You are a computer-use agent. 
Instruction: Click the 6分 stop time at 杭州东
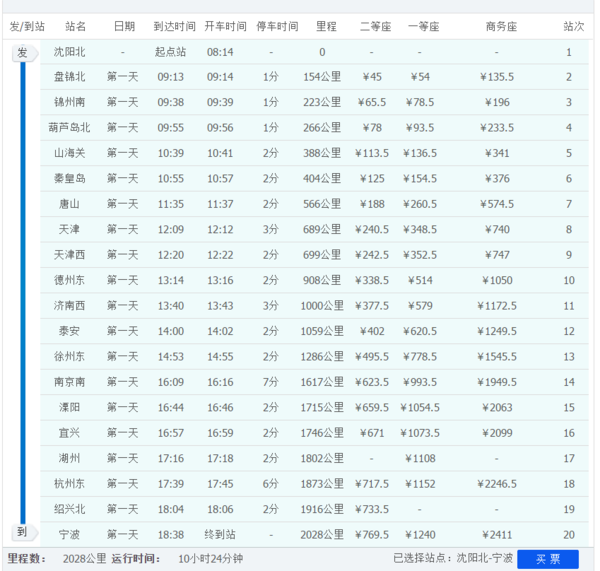(x=271, y=484)
